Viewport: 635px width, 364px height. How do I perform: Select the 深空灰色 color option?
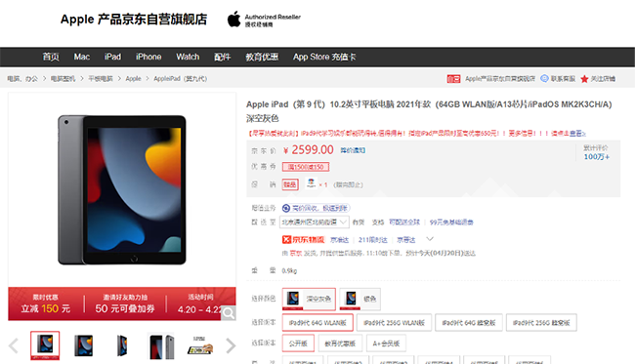coord(309,299)
